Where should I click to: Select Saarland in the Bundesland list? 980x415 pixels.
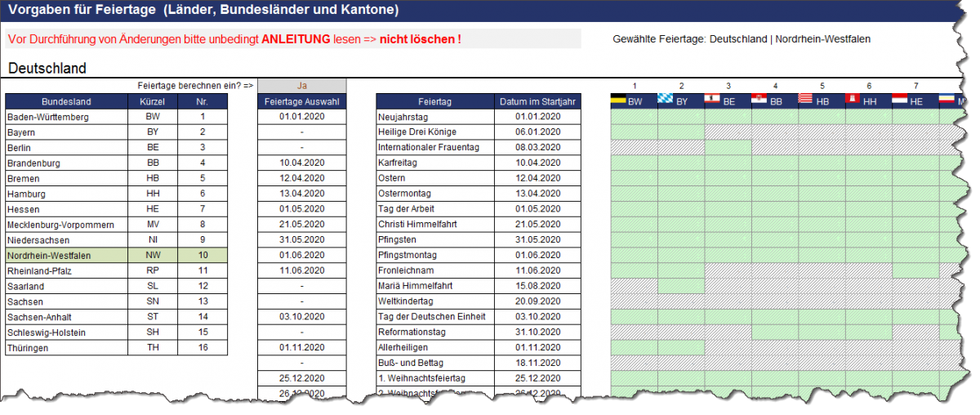click(x=67, y=287)
